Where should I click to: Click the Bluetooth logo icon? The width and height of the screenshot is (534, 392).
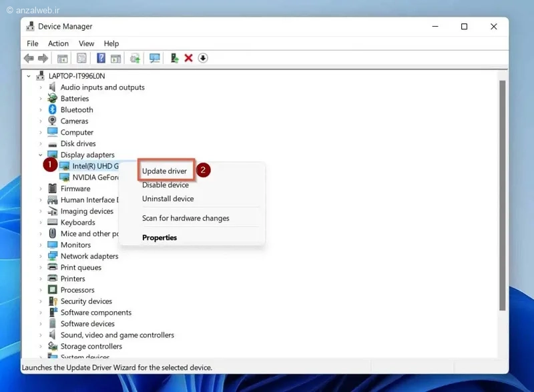(x=52, y=109)
